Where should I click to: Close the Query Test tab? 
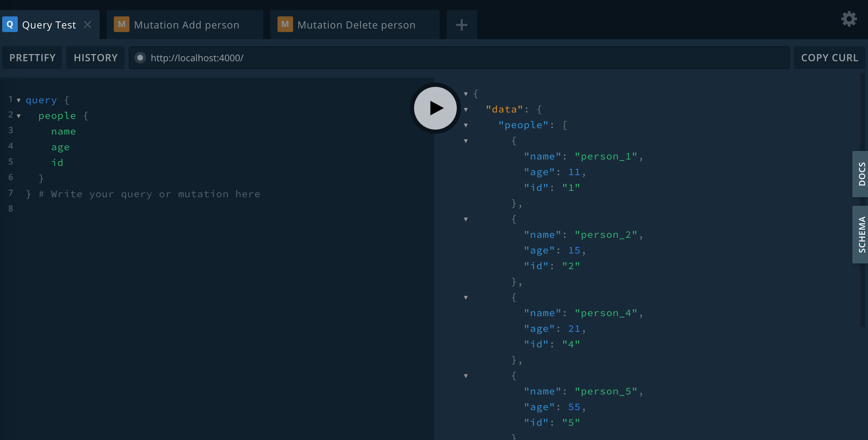click(88, 25)
